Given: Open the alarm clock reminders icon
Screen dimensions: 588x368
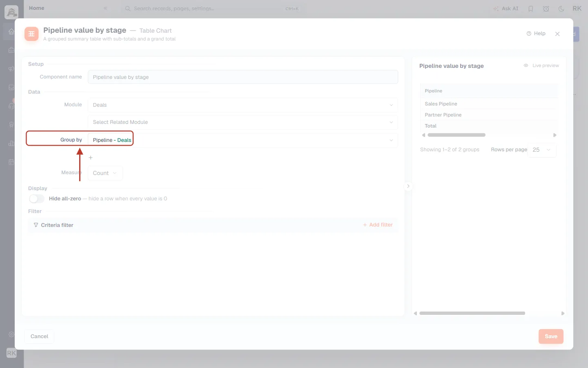Looking at the screenshot, I should [546, 9].
